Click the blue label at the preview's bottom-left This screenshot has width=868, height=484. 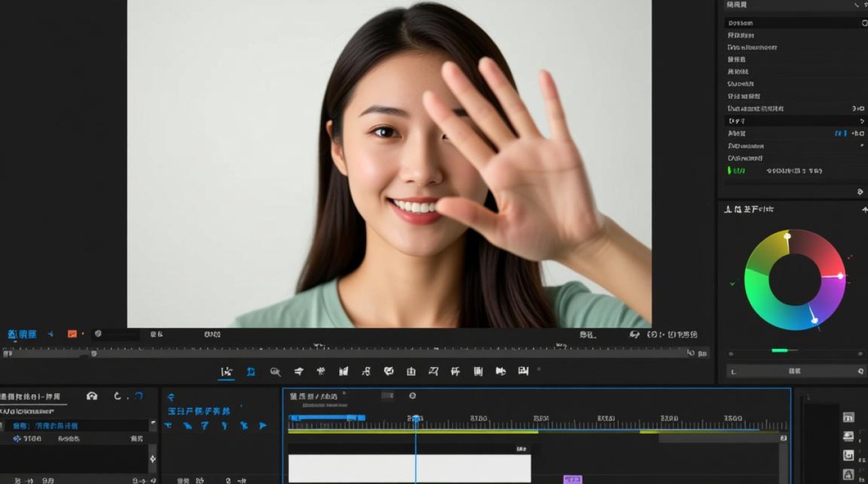(22, 334)
